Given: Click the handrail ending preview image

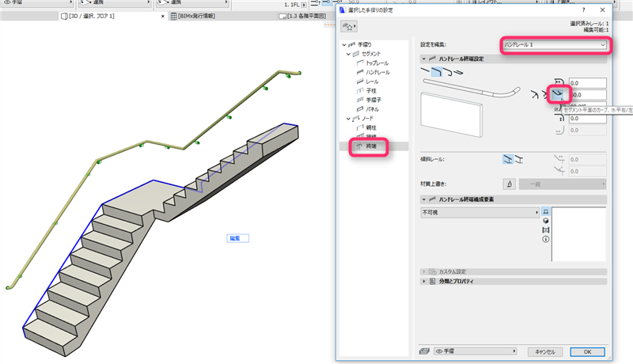Looking at the screenshot, I should (471, 107).
